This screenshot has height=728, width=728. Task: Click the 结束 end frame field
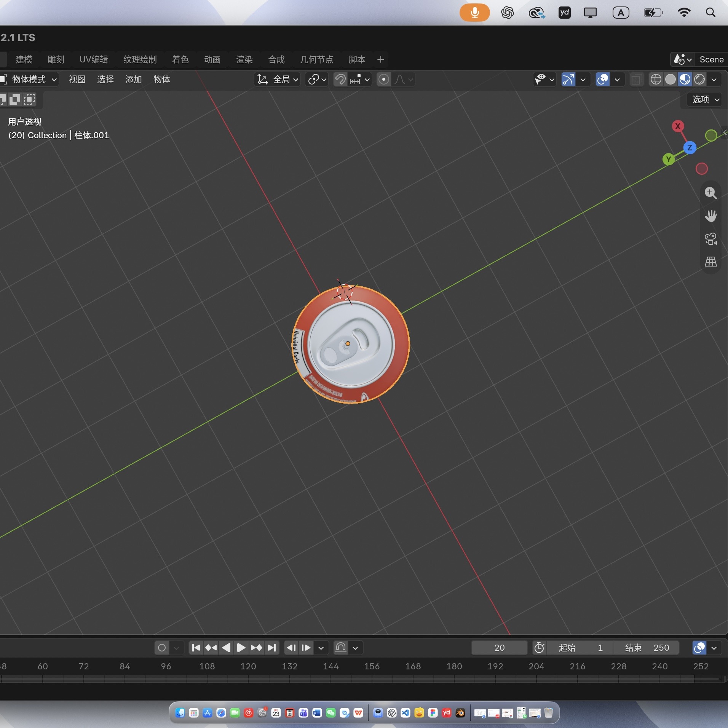[x=646, y=648]
